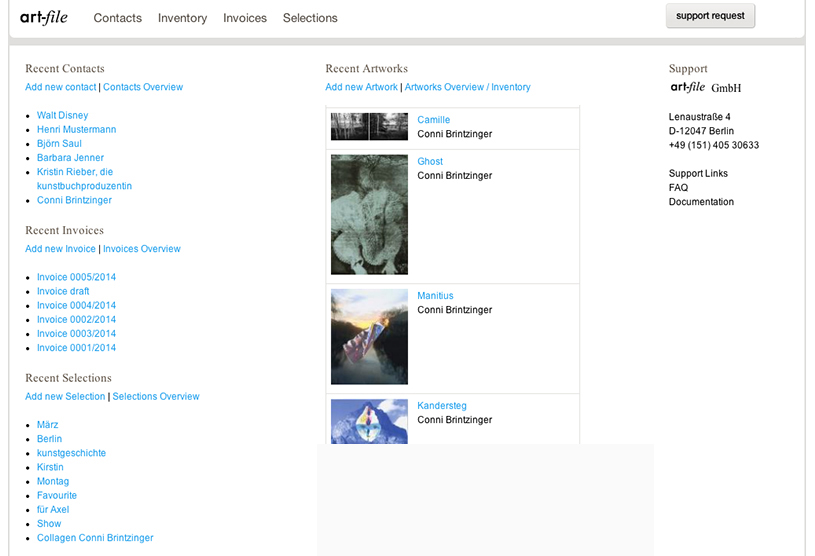Open Artworks Overview / Inventory link
Image resolution: width=815 pixels, height=556 pixels.
(467, 87)
